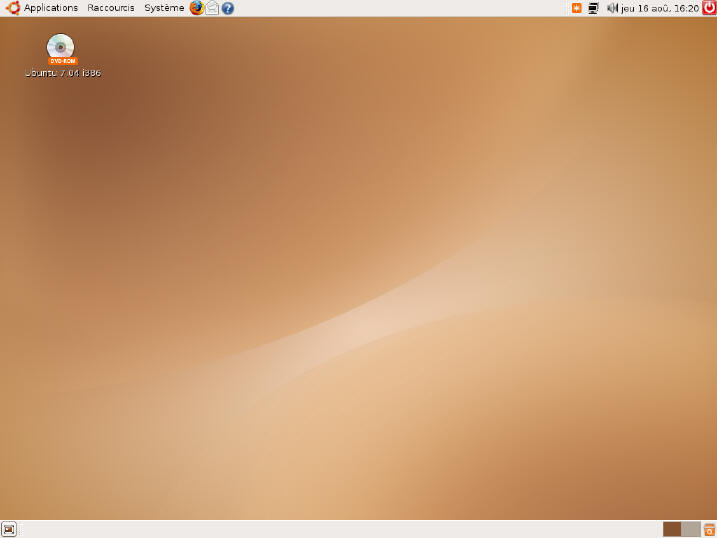Screen dimensions: 717x538
Task: Open the volume control speaker icon
Action: pos(612,8)
